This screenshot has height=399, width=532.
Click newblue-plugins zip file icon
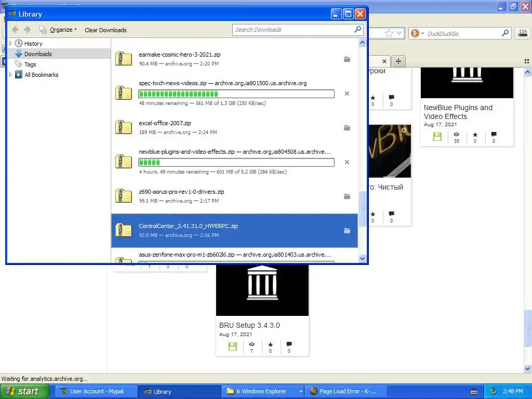124,162
